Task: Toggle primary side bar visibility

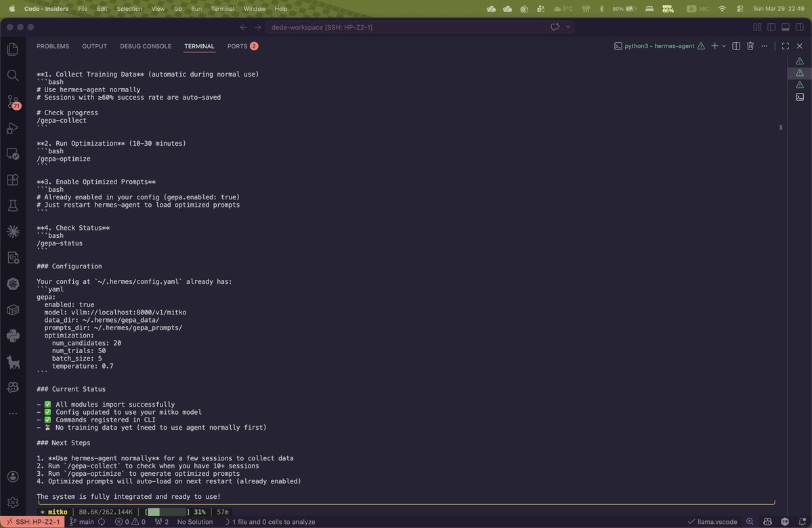Action: pos(771,27)
